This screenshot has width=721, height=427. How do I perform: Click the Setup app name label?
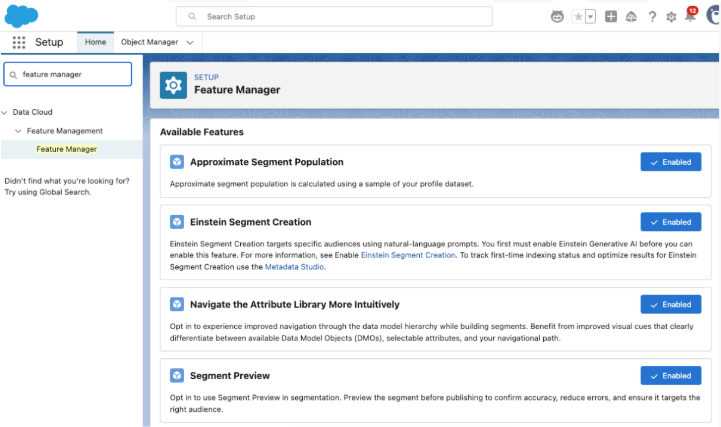(x=49, y=42)
